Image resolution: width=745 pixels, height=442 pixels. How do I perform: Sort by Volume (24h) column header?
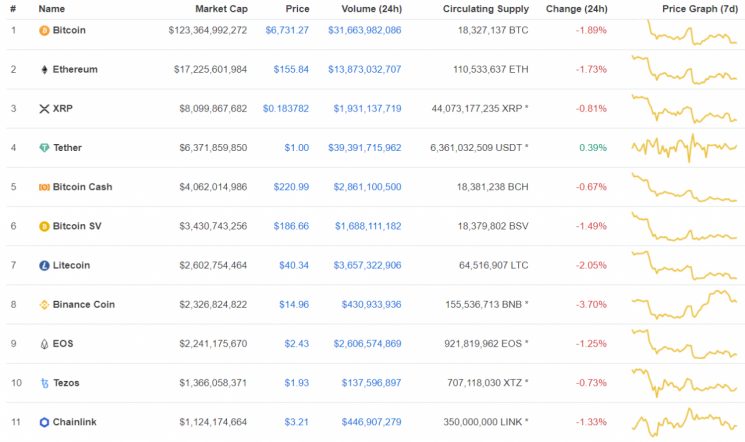[372, 9]
